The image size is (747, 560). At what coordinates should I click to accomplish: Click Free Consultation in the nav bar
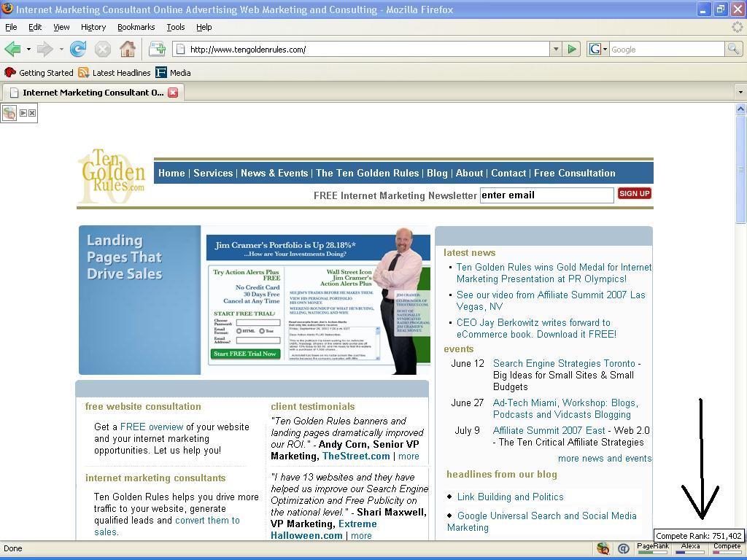(x=575, y=173)
